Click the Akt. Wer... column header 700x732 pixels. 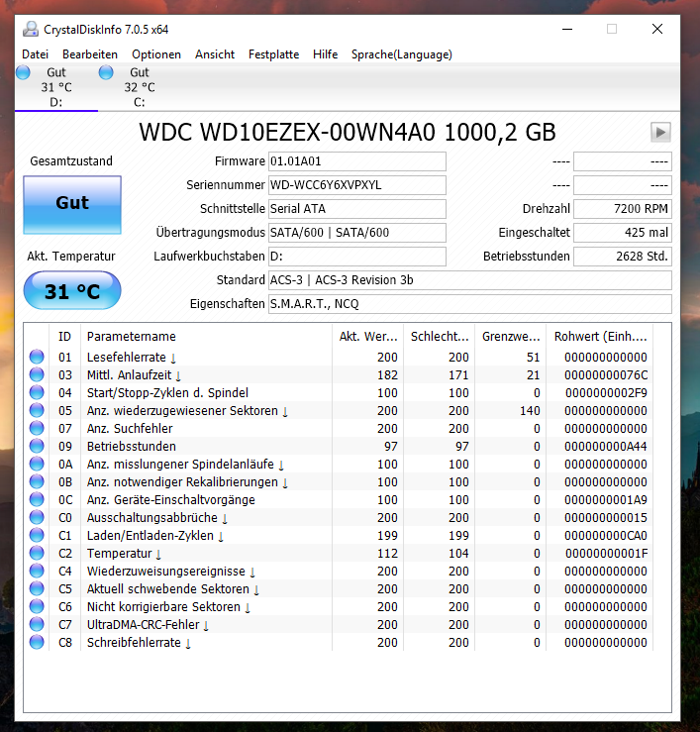pos(367,337)
